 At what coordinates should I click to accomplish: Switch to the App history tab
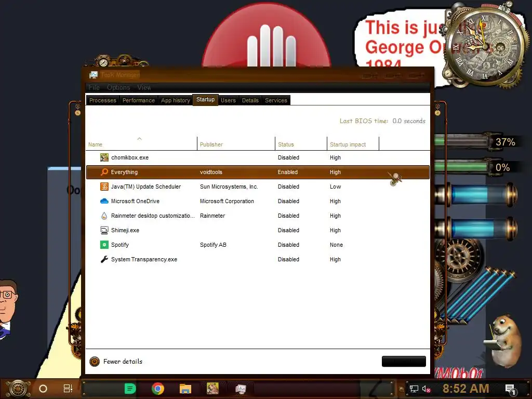coord(176,100)
